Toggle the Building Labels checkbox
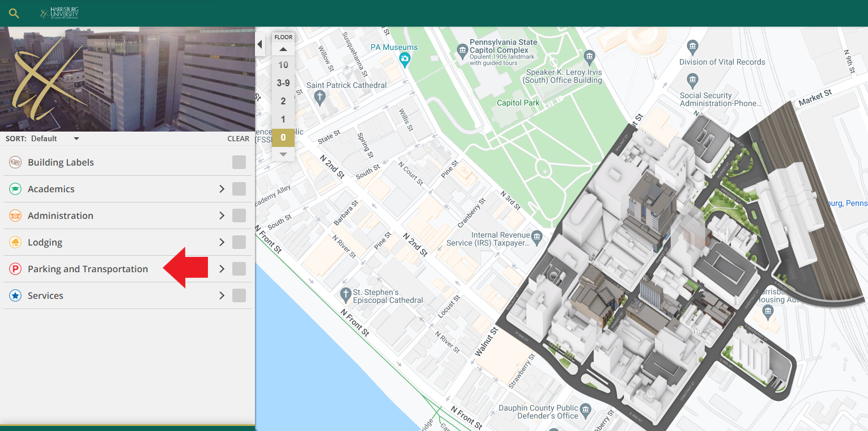 (x=239, y=162)
